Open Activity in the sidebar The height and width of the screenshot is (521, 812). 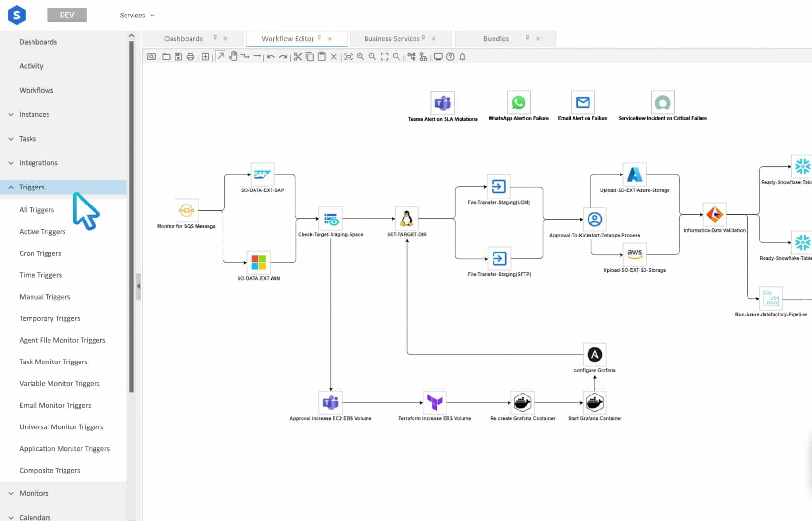click(32, 66)
